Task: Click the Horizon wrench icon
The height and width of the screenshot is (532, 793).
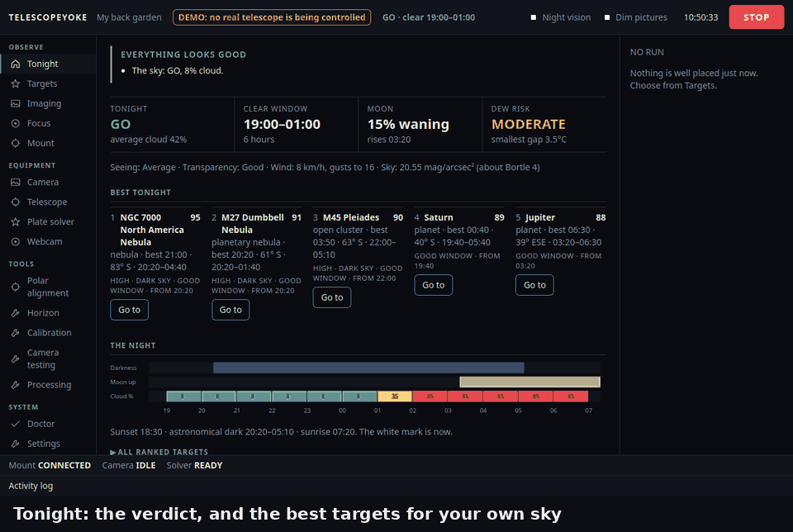Action: click(16, 313)
